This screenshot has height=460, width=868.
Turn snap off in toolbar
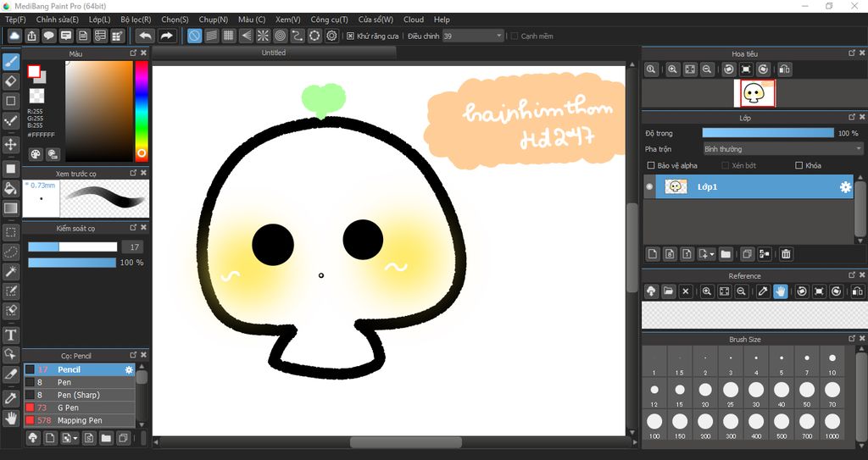click(194, 36)
